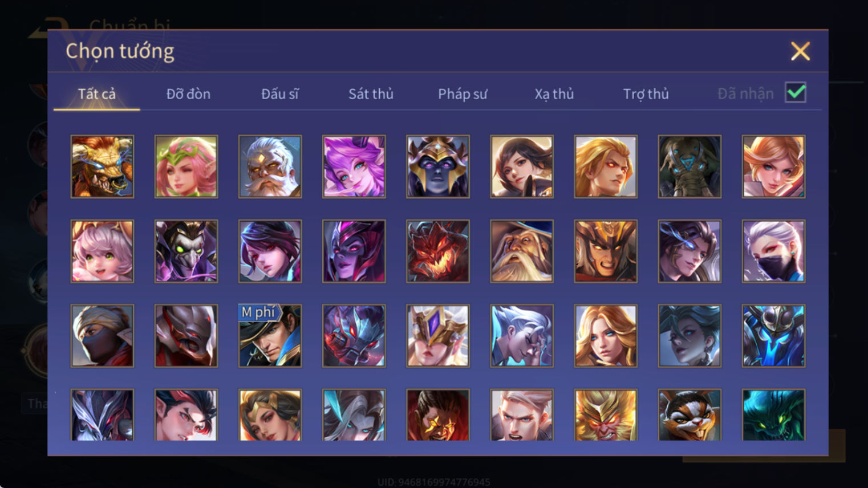Screen dimensions: 868x488
Task: Pick the pink-haired girl with green leaf crown
Action: 186,166
